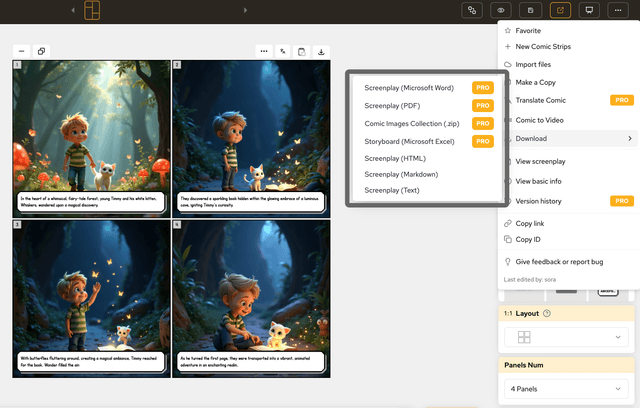Open the Layout grid dropdown

tap(567, 338)
